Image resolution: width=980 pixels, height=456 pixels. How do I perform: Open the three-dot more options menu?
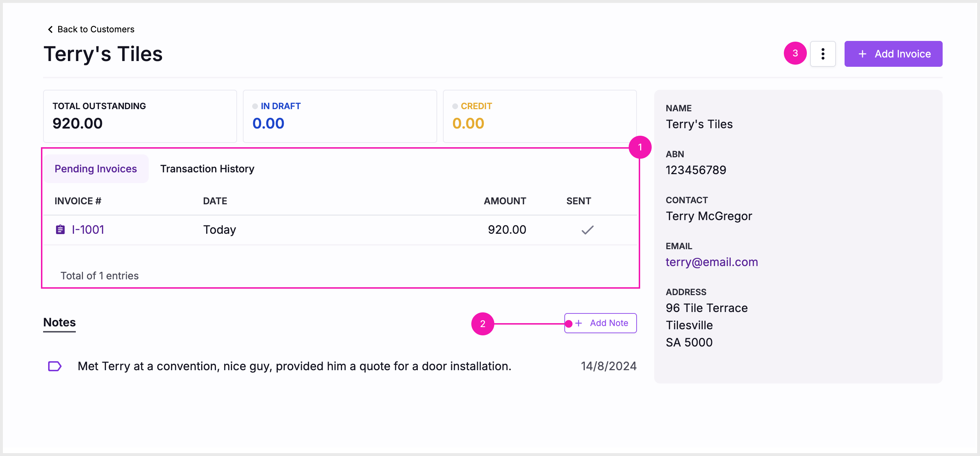tap(823, 53)
